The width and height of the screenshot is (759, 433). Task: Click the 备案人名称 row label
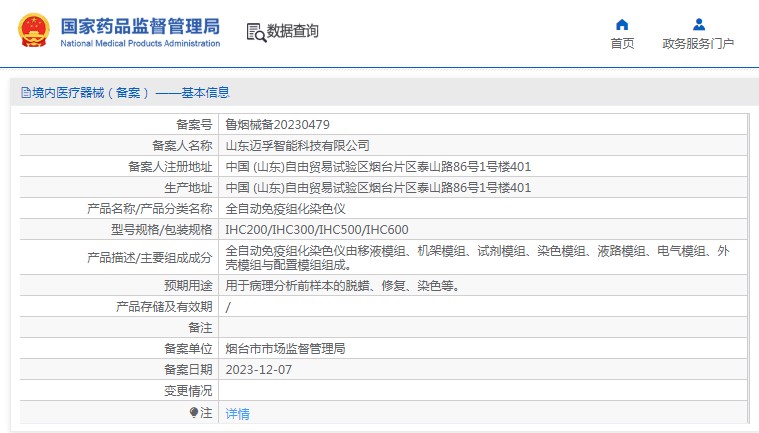tap(182, 146)
